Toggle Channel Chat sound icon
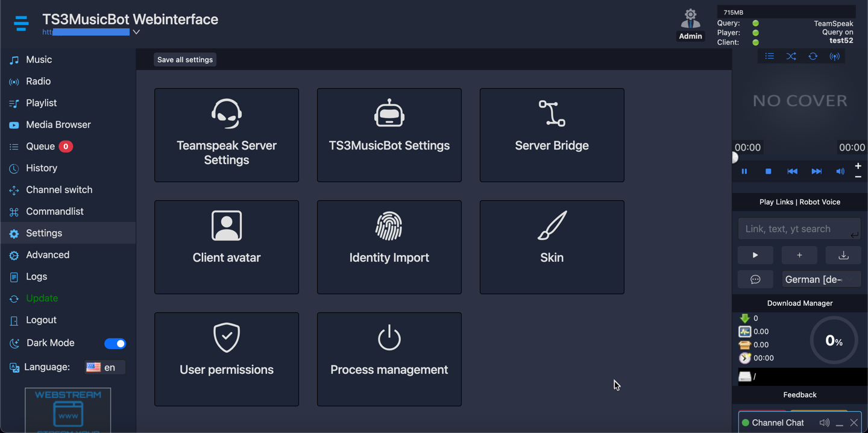Screen dimensions: 868x433 pos(824,423)
